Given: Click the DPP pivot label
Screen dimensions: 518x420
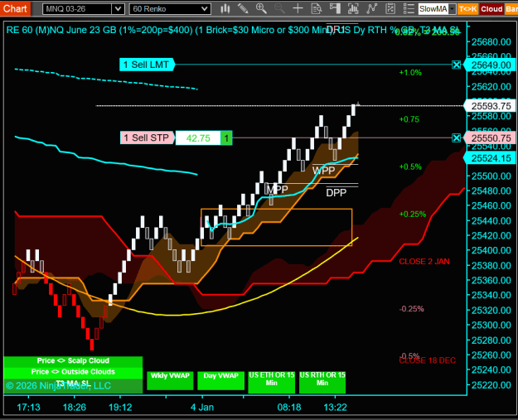Looking at the screenshot, I should [336, 192].
